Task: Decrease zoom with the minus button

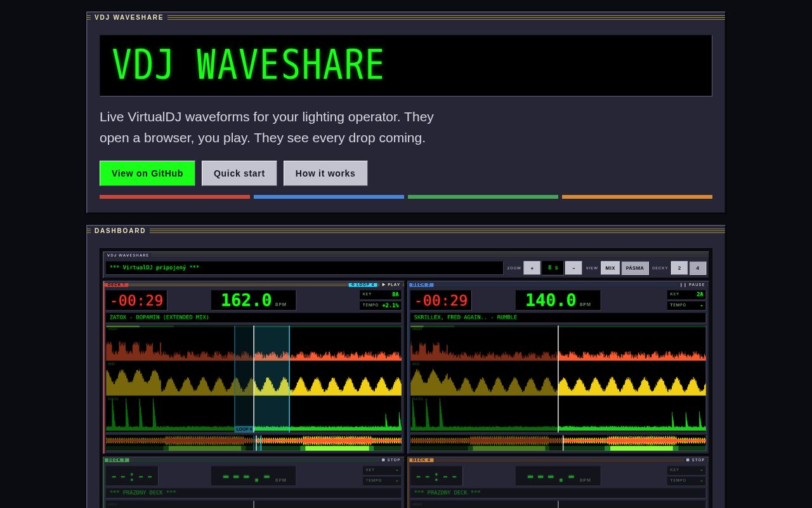Action: tap(573, 268)
